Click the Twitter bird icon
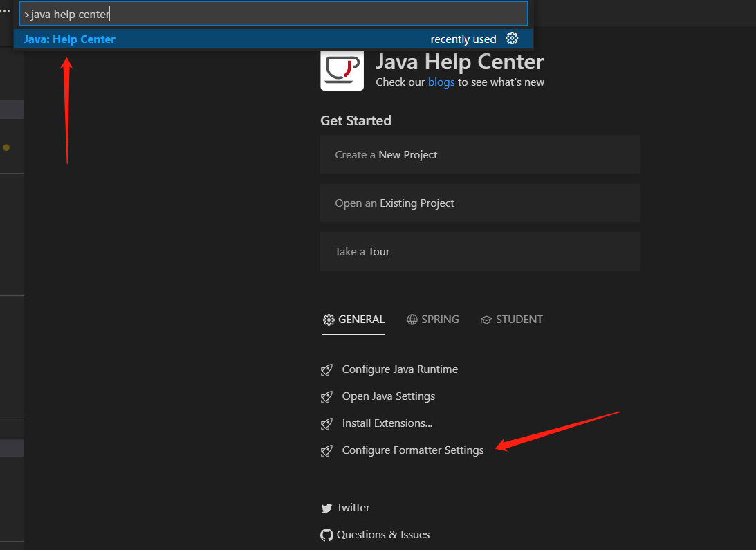Viewport: 756px width, 550px height. pos(326,507)
